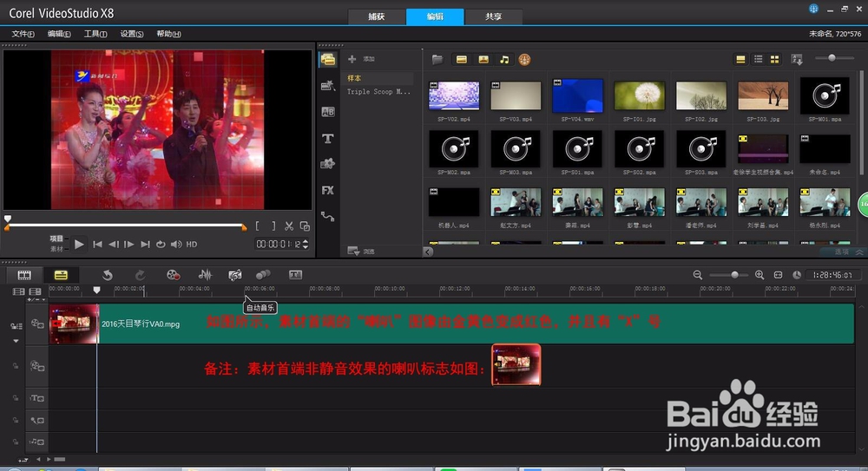Switch to the 捕获 capture tab
The image size is (868, 471).
(377, 16)
